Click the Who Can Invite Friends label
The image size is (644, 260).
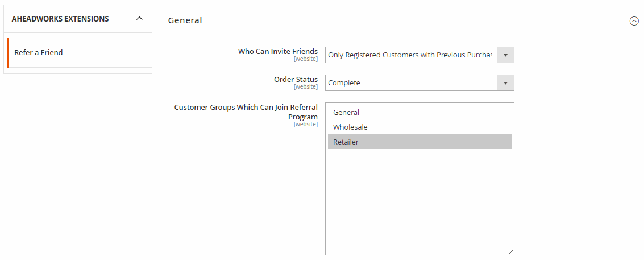[x=277, y=51]
